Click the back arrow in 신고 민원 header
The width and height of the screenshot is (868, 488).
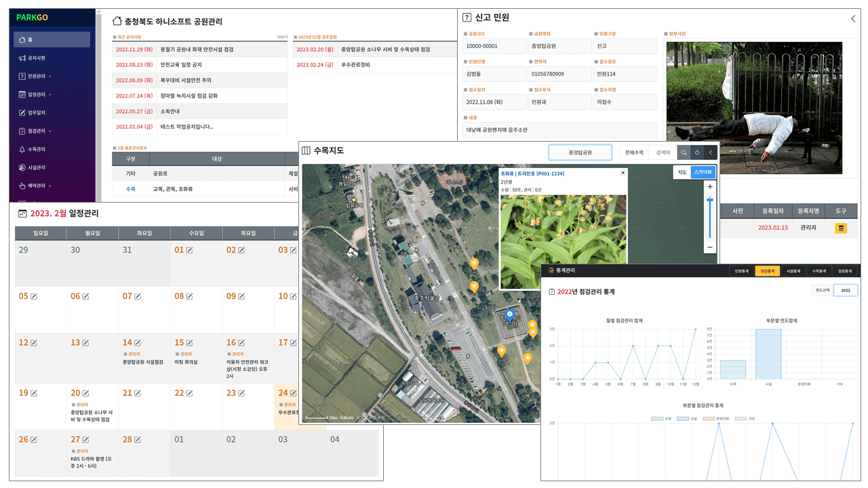853,18
